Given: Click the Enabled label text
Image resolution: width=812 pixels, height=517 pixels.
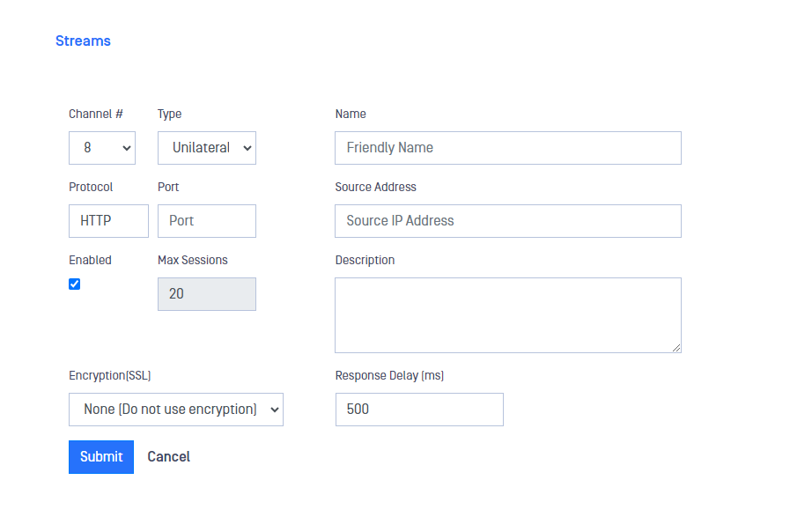Looking at the screenshot, I should pos(90,260).
